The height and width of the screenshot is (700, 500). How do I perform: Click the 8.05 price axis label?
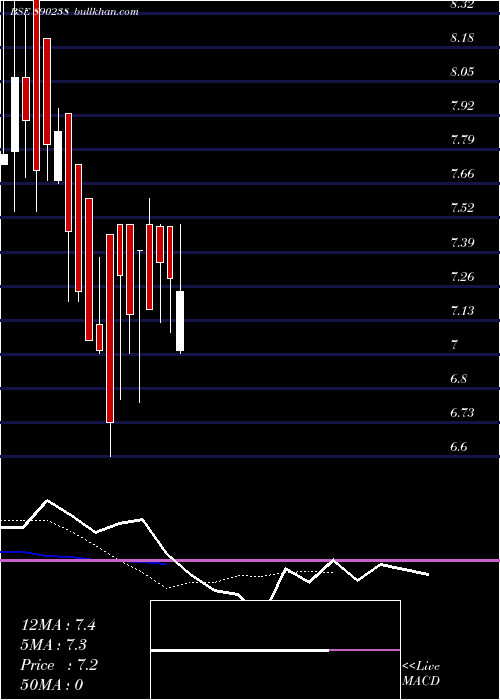[x=462, y=72]
